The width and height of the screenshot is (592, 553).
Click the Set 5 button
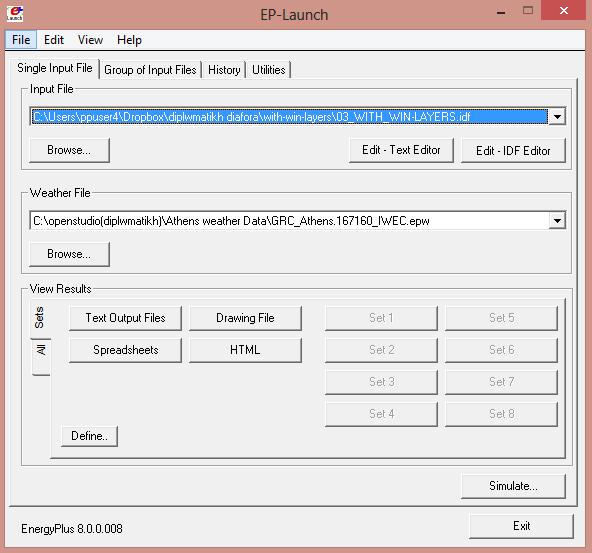coord(501,318)
